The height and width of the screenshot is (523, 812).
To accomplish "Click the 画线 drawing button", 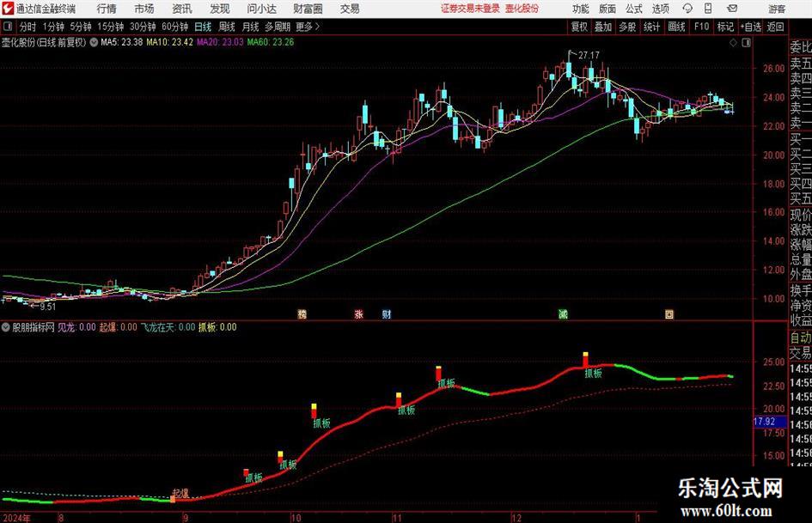I will pos(676,27).
